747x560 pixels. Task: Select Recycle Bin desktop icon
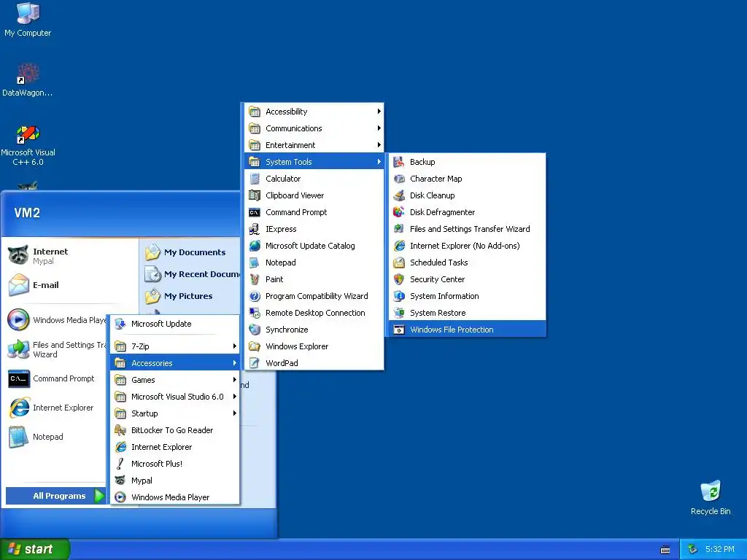(x=711, y=497)
